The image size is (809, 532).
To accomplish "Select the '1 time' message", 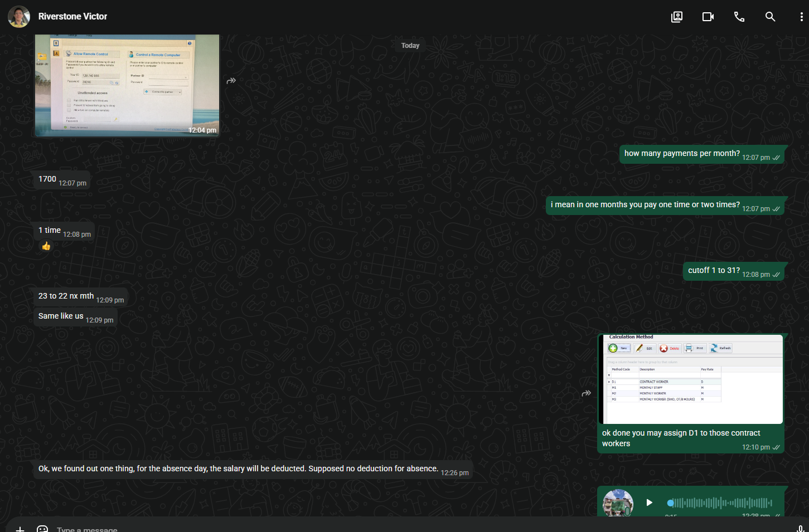I will [65, 231].
